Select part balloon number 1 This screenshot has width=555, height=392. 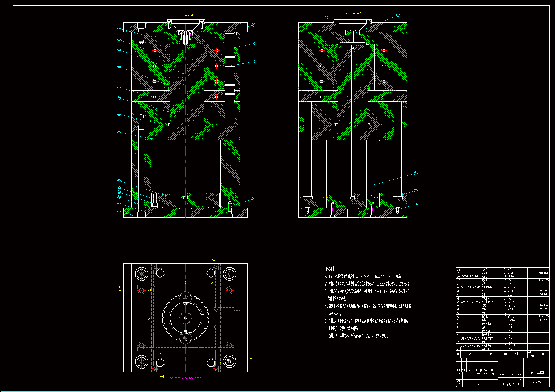tap(119, 212)
